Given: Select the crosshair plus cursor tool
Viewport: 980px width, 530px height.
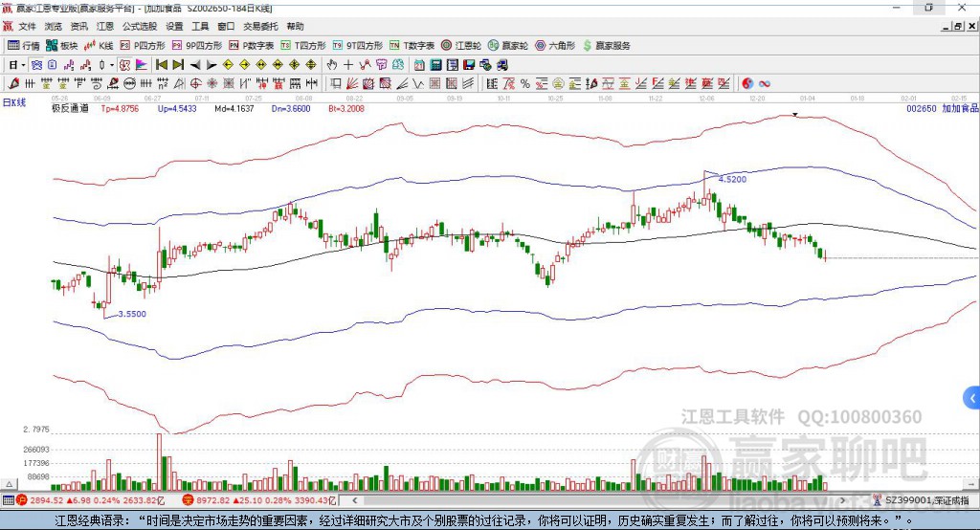Looking at the screenshot, I should (x=348, y=65).
